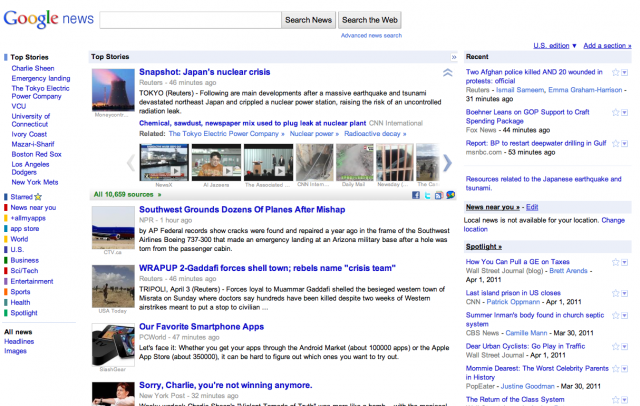Click the Google Buzz share icon
The image size is (640, 406).
450,195
